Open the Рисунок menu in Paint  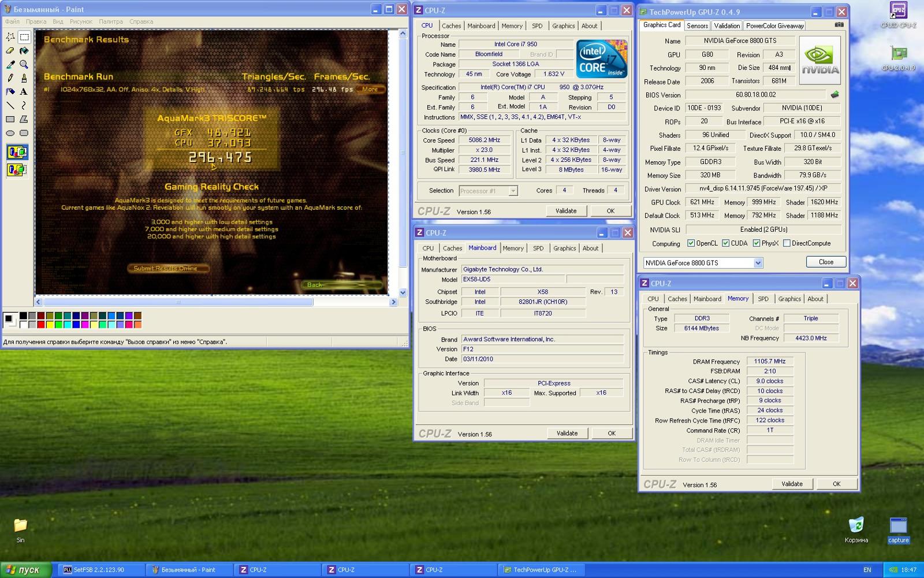point(81,21)
